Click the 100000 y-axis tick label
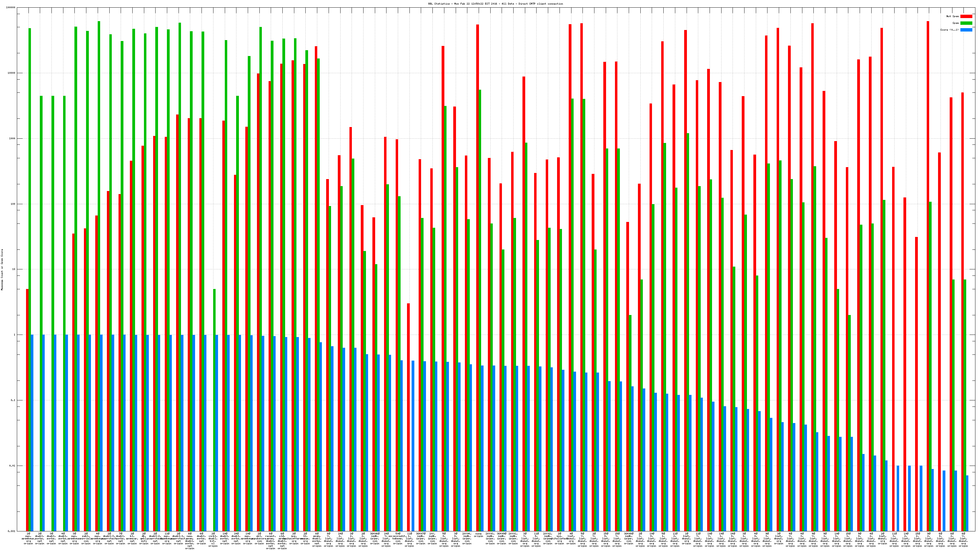The width and height of the screenshot is (980, 551). [11, 8]
